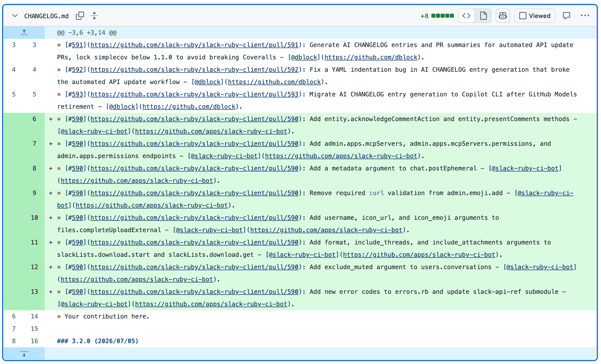The height and width of the screenshot is (364, 601).
Task: Switch to rich diff file view
Action: tap(483, 16)
